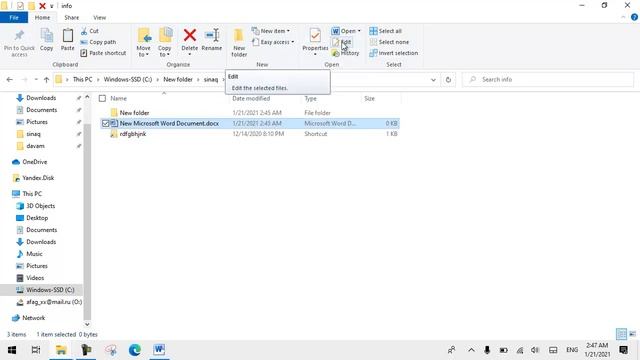This screenshot has height=360, width=640.
Task: Go back with navigation arrow
Action: [9, 80]
